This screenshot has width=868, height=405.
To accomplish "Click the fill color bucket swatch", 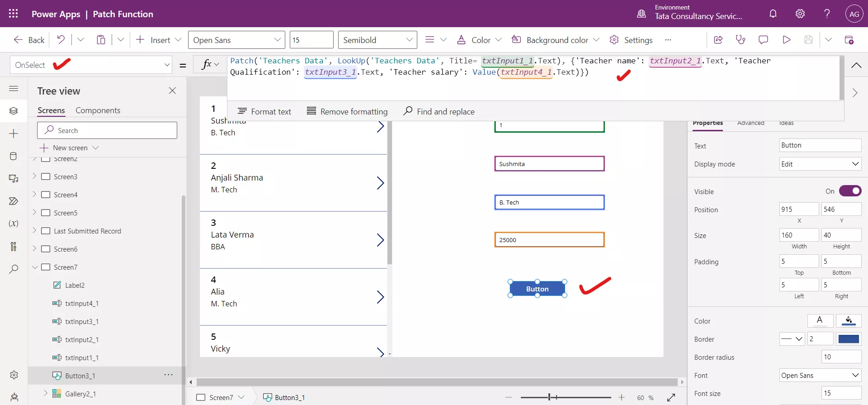I will coord(848,321).
